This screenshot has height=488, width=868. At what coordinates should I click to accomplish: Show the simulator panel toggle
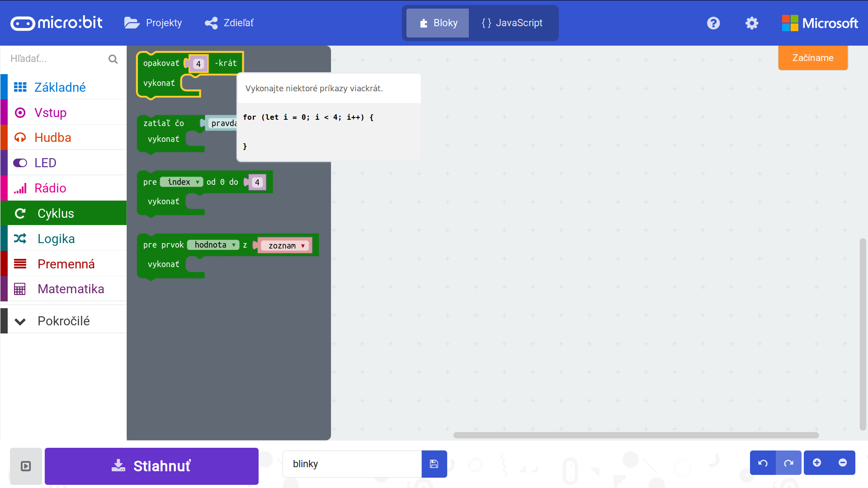point(26,466)
